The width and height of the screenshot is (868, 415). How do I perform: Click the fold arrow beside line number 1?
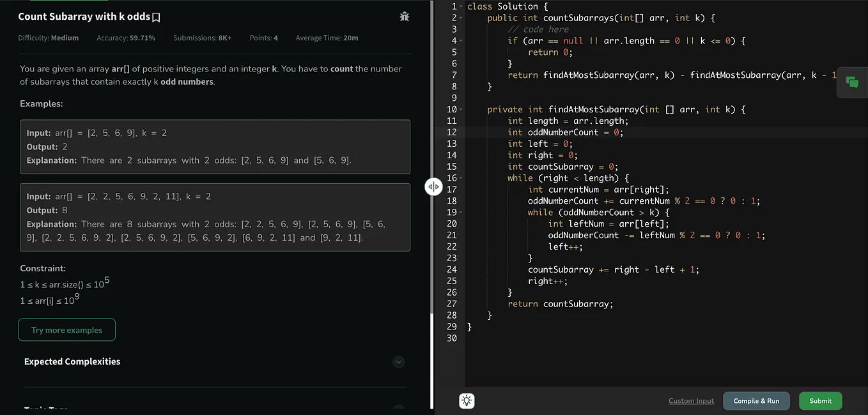[x=462, y=6]
